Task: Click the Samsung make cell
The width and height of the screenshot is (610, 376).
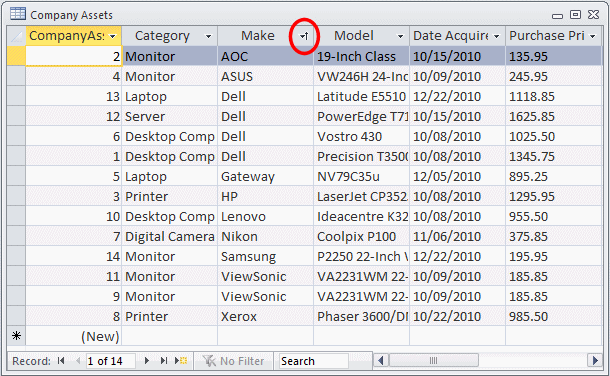Action: pyautogui.click(x=265, y=256)
